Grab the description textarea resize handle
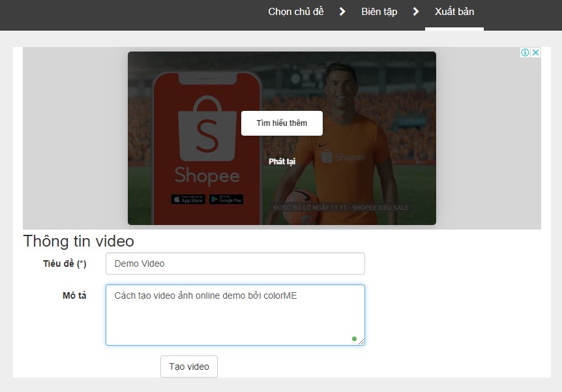 (361, 342)
